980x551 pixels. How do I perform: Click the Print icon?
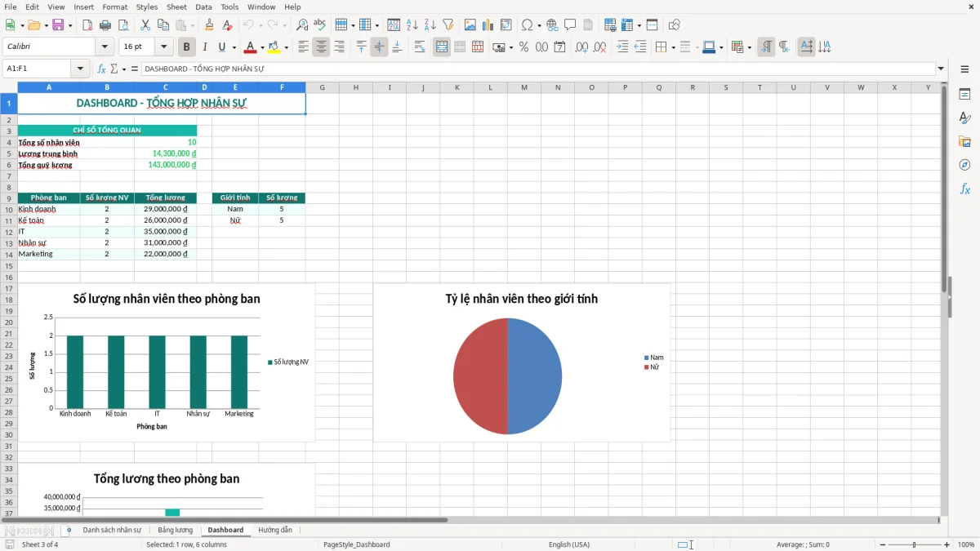[105, 25]
